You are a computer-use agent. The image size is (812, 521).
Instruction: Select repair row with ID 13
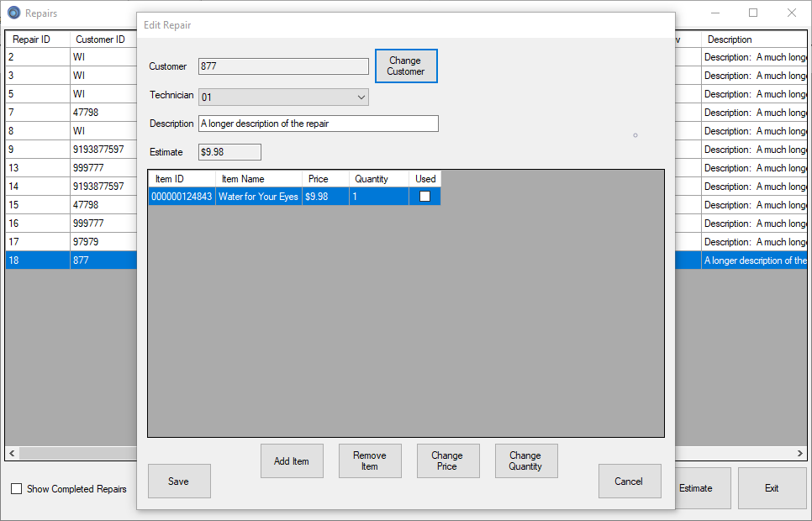[x=37, y=168]
